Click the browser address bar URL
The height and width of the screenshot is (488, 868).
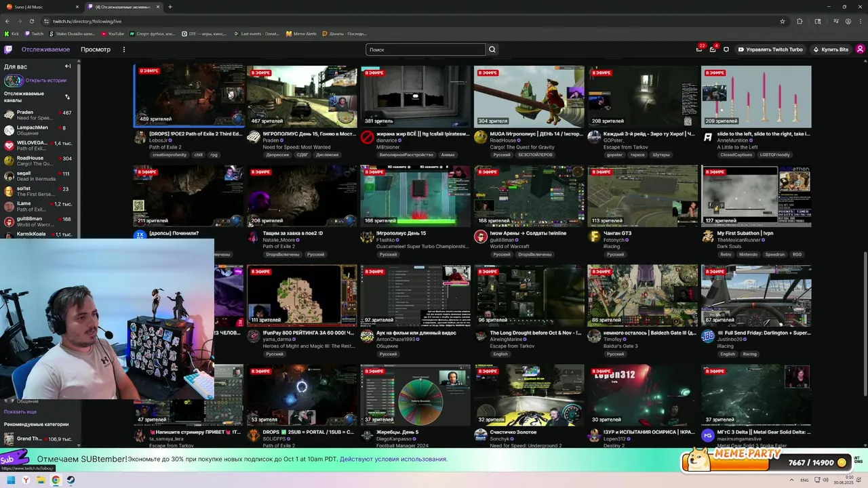tap(87, 22)
